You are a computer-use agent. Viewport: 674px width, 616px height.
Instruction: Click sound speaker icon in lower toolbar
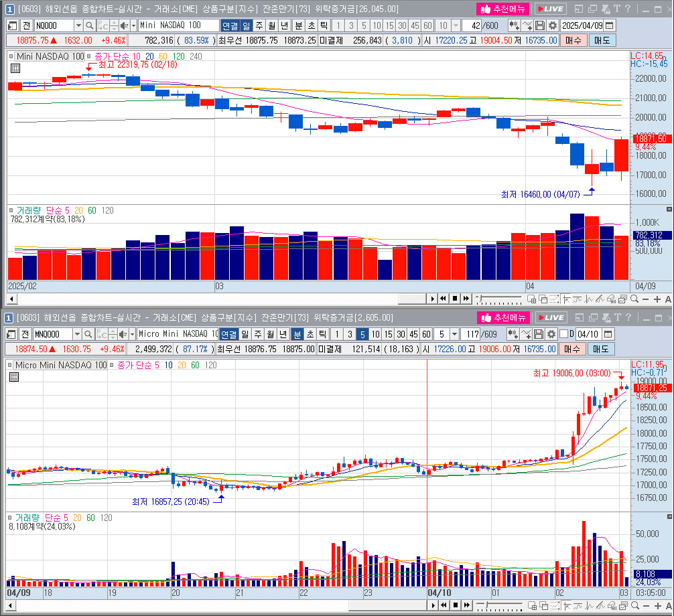tap(123, 334)
